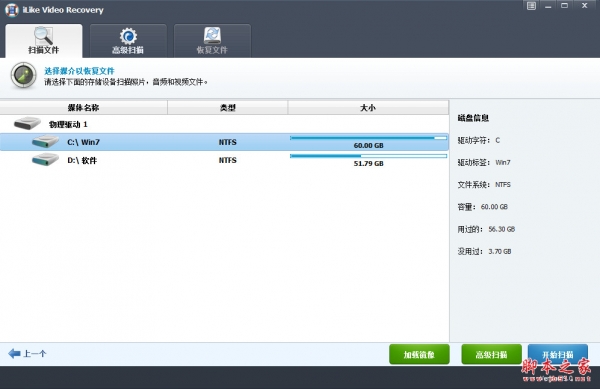Click the 51.79 GB size text
Image resolution: width=600 pixels, height=389 pixels.
click(368, 163)
